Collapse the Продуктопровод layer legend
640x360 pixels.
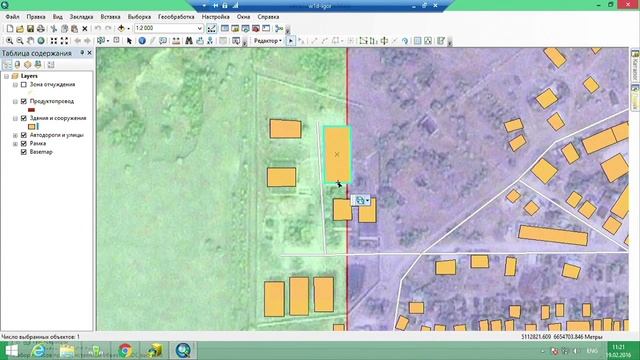pyautogui.click(x=15, y=101)
